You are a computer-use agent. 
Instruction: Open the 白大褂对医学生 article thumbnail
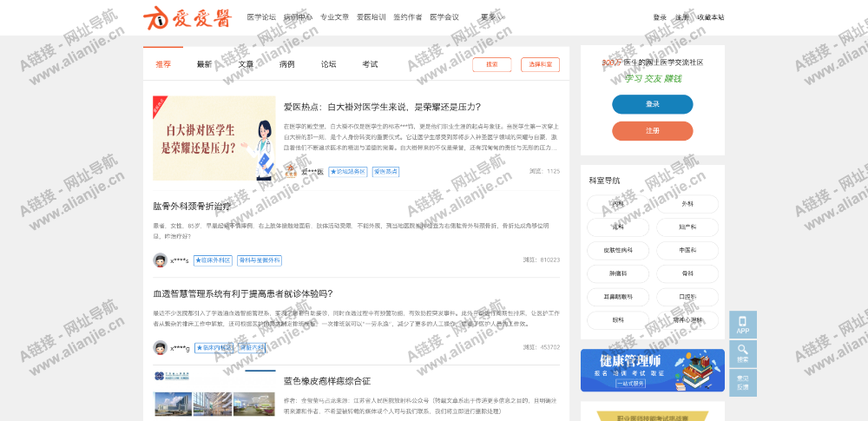tap(214, 138)
